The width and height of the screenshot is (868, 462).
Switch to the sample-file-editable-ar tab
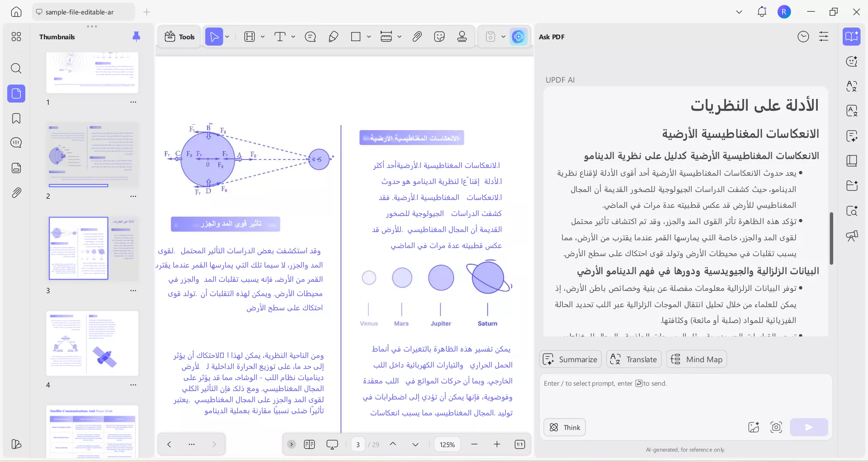point(83,12)
